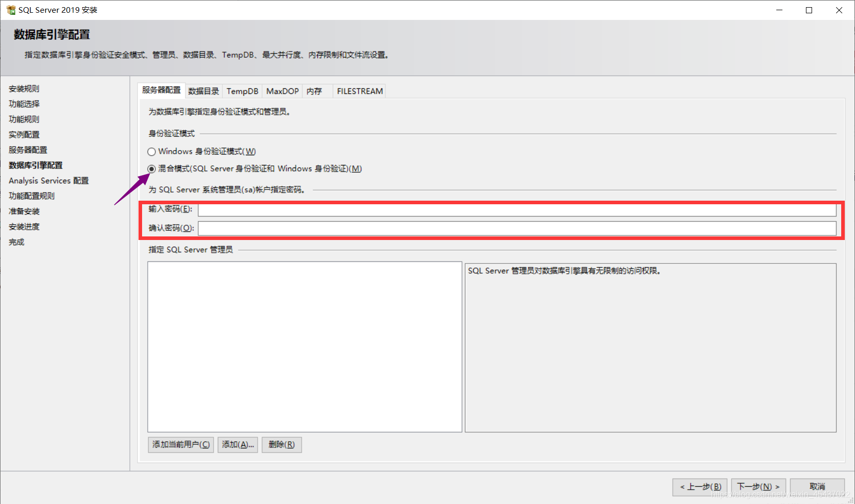Maximize the SQL Server 2019 setup window

click(x=809, y=10)
